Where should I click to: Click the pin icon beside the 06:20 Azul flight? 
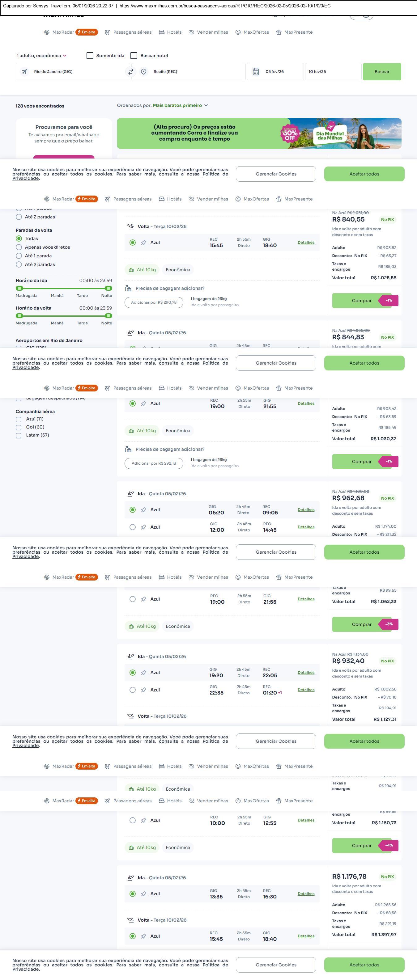[143, 510]
